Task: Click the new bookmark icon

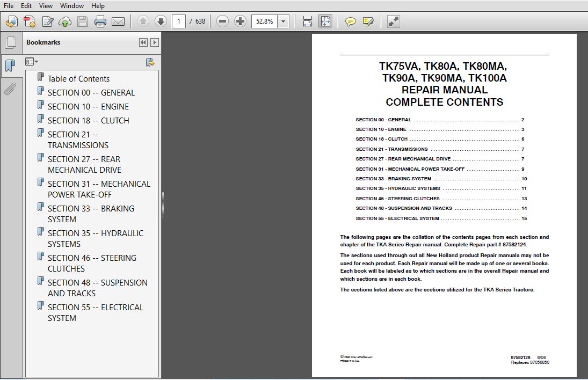Action: [150, 62]
